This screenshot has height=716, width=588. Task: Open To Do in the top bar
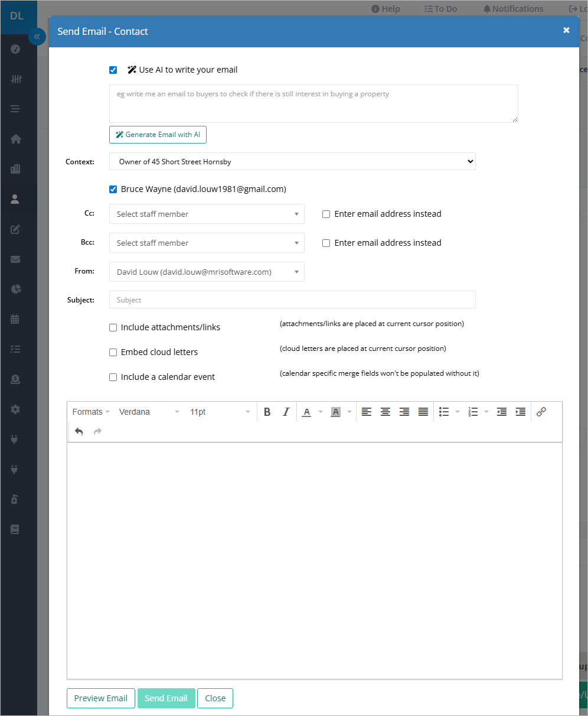pyautogui.click(x=440, y=9)
